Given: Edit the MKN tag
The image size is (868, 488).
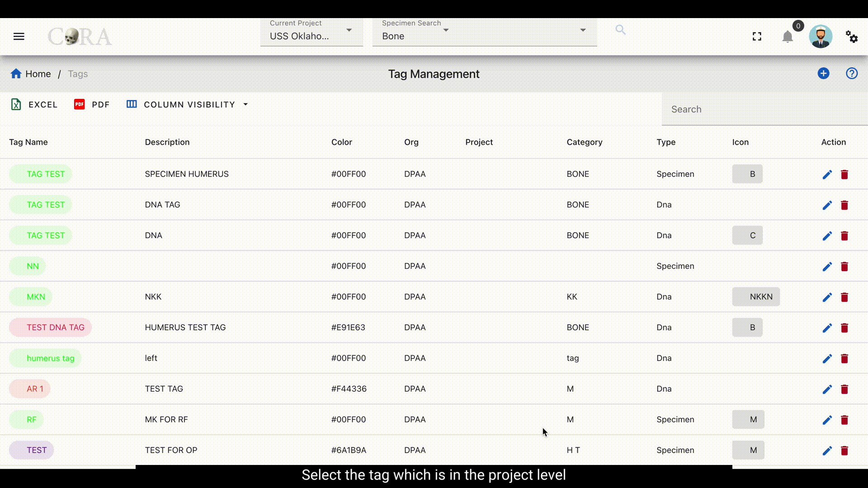Looking at the screenshot, I should (x=827, y=297).
